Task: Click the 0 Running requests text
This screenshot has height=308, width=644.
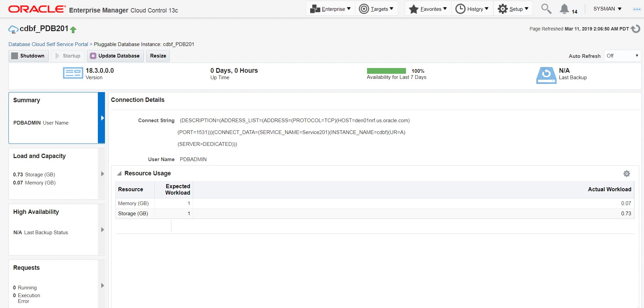Action: 25,288
